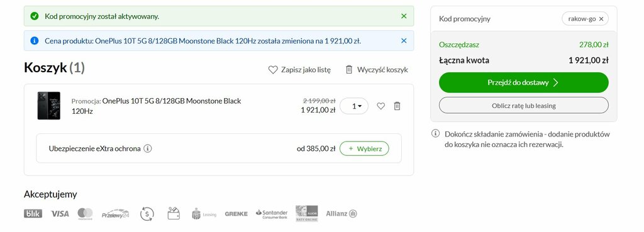Click the Allianz logo
644x232 pixels.
pyautogui.click(x=341, y=214)
